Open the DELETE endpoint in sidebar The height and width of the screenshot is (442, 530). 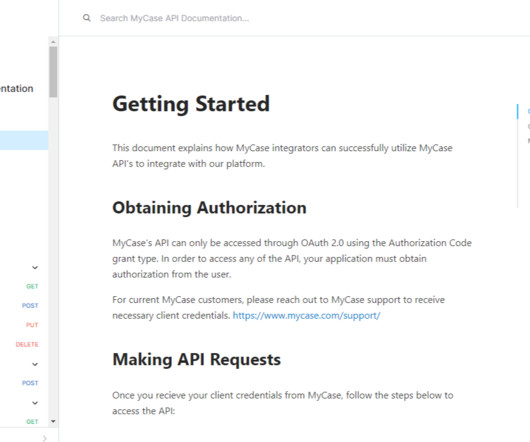[x=27, y=344]
